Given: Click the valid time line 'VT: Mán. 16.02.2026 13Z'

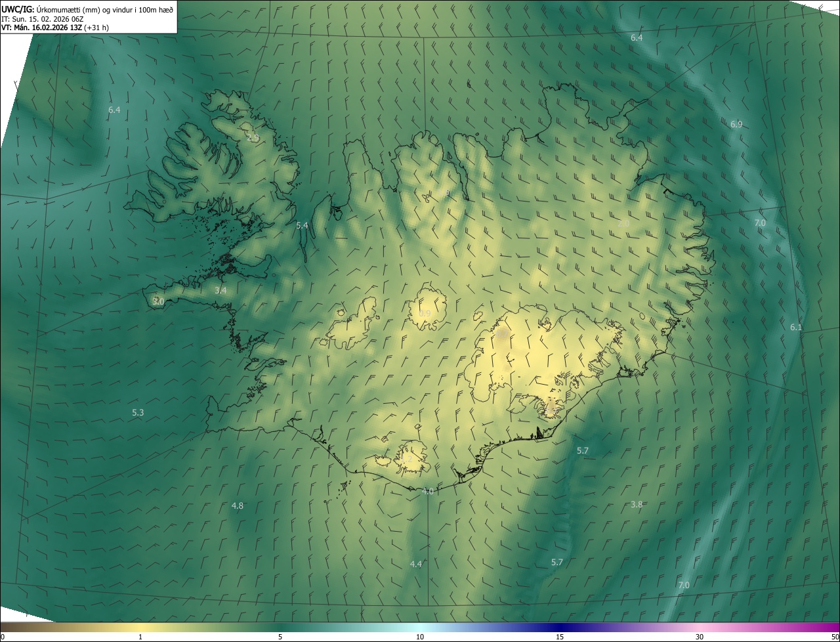Looking at the screenshot, I should [x=41, y=28].
